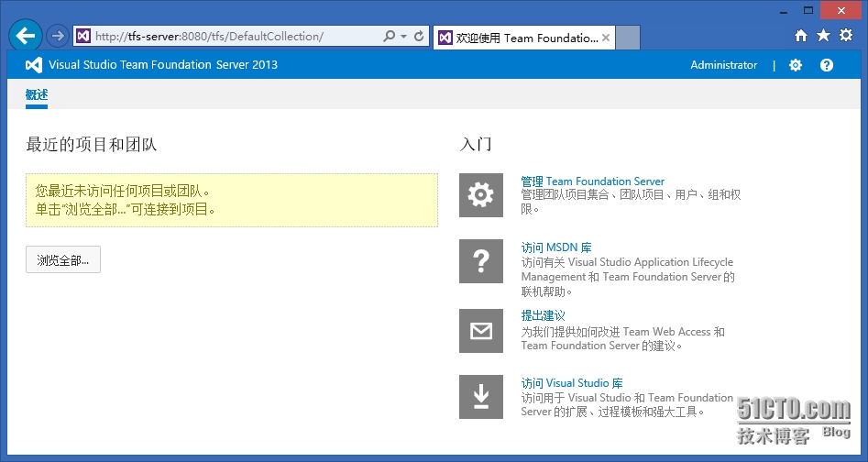Click the 入门 heading
868x462 pixels.
pos(476,145)
